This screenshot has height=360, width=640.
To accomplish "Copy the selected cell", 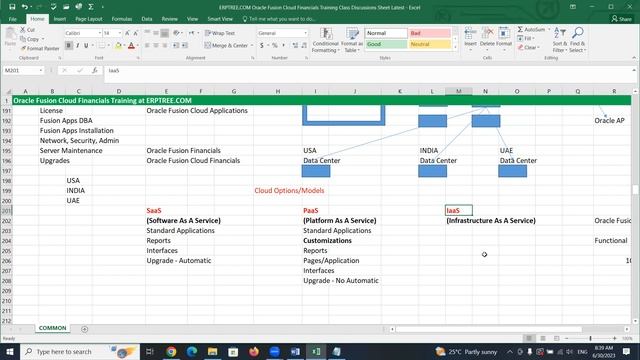I will click(x=30, y=39).
